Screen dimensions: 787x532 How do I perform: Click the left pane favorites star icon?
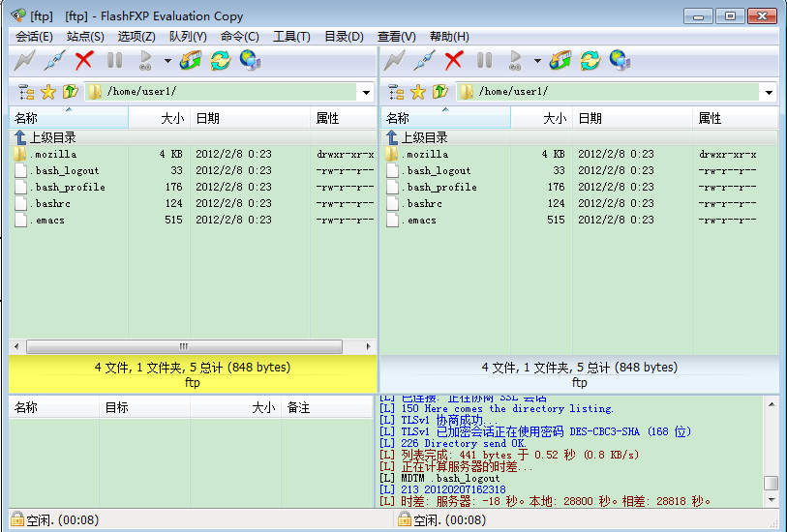48,92
